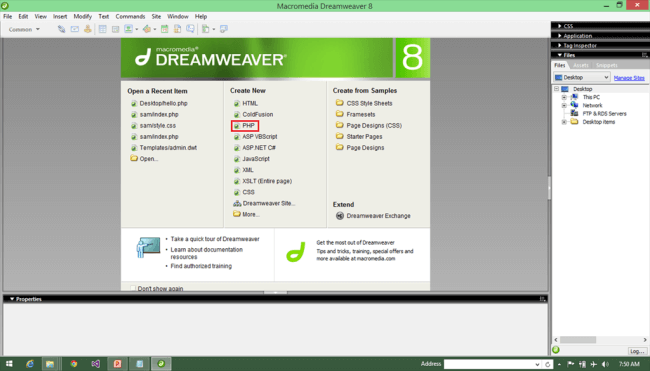Open the Media dropdown arrow

[155, 29]
